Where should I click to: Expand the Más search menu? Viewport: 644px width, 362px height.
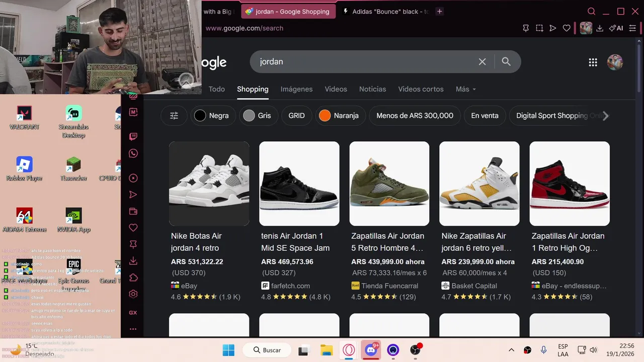(x=465, y=89)
